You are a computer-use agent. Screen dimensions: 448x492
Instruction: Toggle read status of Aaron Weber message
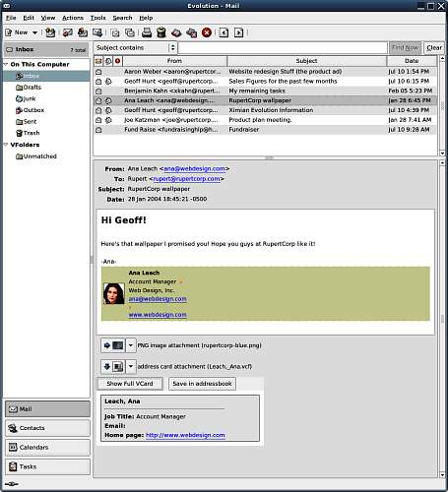point(98,72)
